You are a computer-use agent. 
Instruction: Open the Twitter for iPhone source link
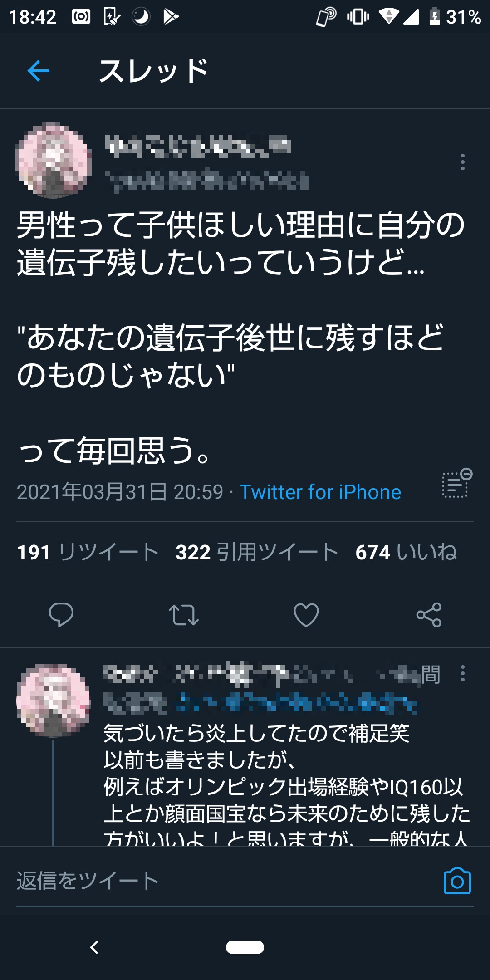pyautogui.click(x=320, y=492)
